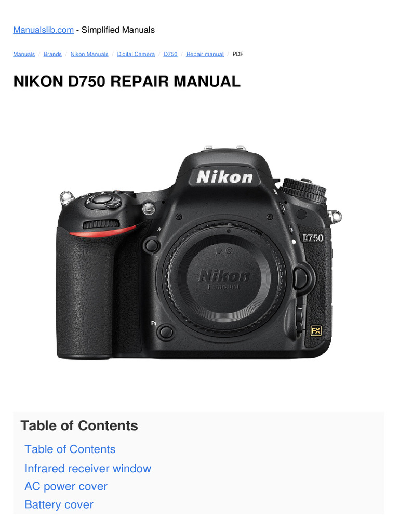Click the gold FX badge on camera
This screenshot has width=399, height=532.
point(316,330)
